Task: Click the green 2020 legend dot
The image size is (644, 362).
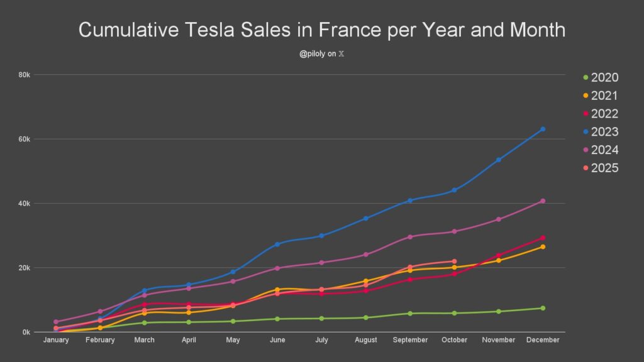Action: (586, 78)
